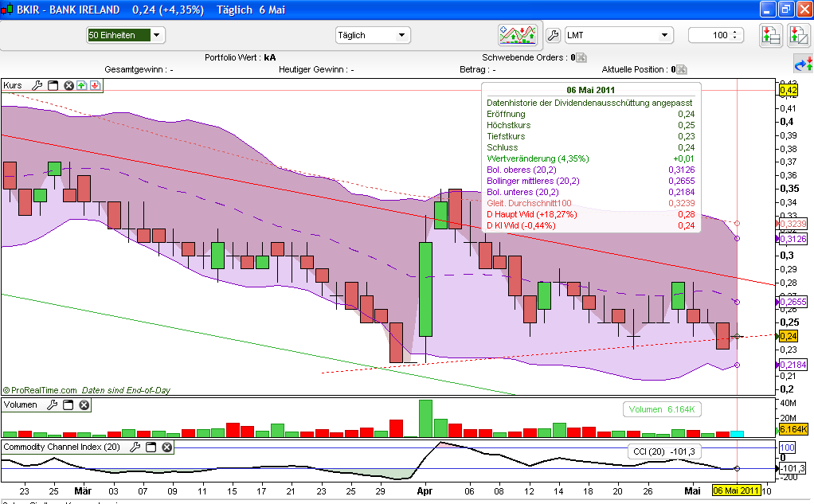Open order settings wrench beside LMT
This screenshot has width=814, height=504.
point(553,35)
